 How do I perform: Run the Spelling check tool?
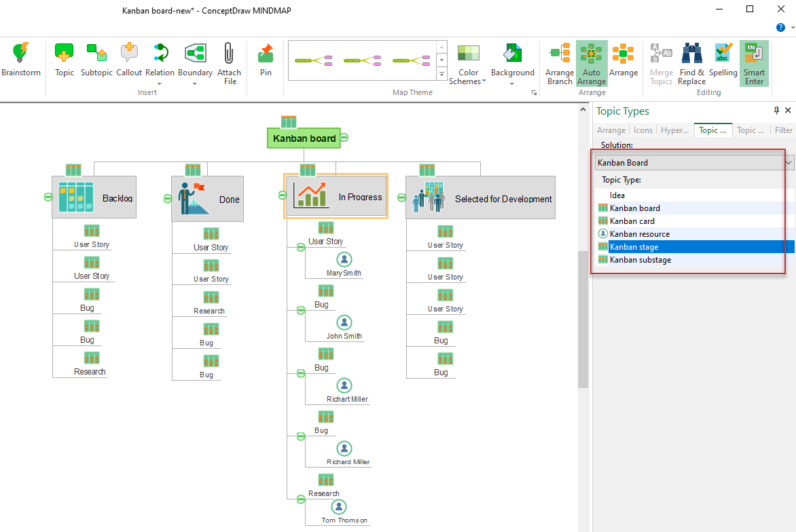[x=723, y=53]
